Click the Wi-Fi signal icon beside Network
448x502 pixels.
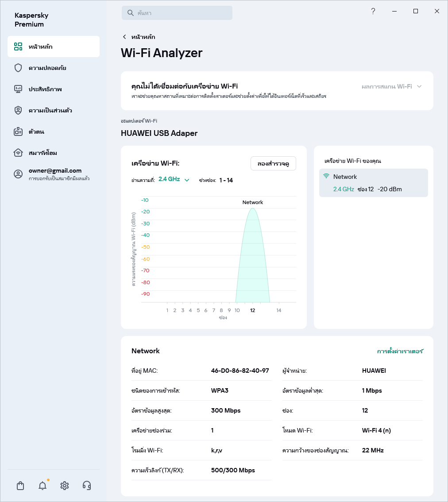pos(326,176)
